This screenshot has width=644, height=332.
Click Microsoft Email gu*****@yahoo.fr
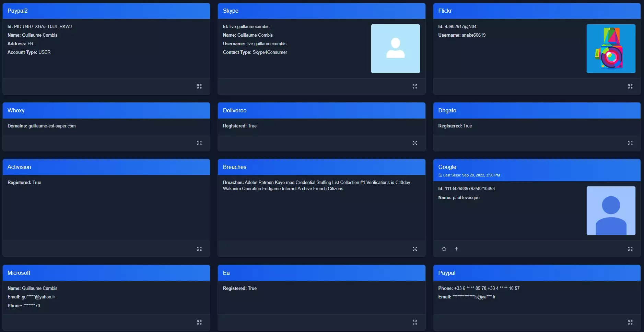pyautogui.click(x=31, y=297)
